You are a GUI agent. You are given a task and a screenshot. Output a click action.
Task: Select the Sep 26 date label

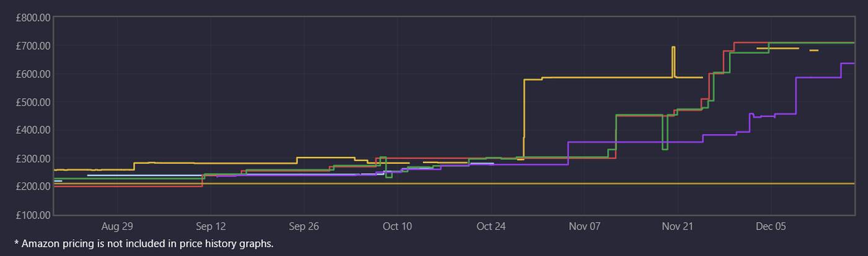point(304,227)
